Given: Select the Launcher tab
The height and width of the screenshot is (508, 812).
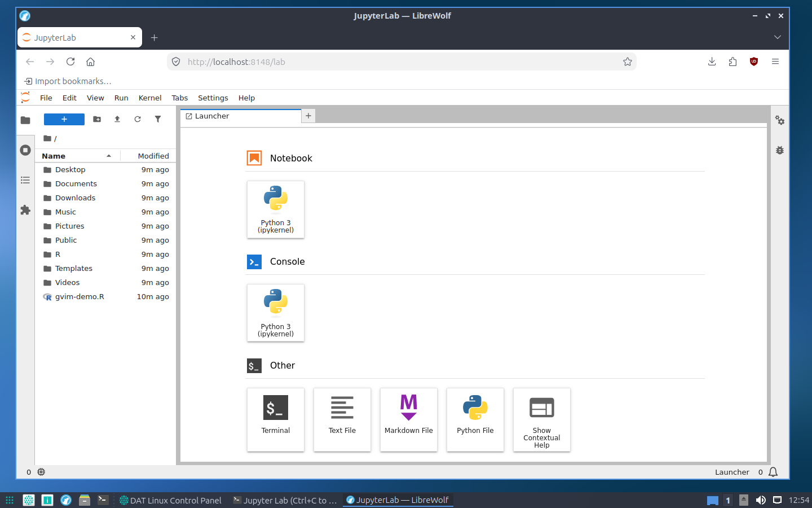Looking at the screenshot, I should pyautogui.click(x=241, y=116).
